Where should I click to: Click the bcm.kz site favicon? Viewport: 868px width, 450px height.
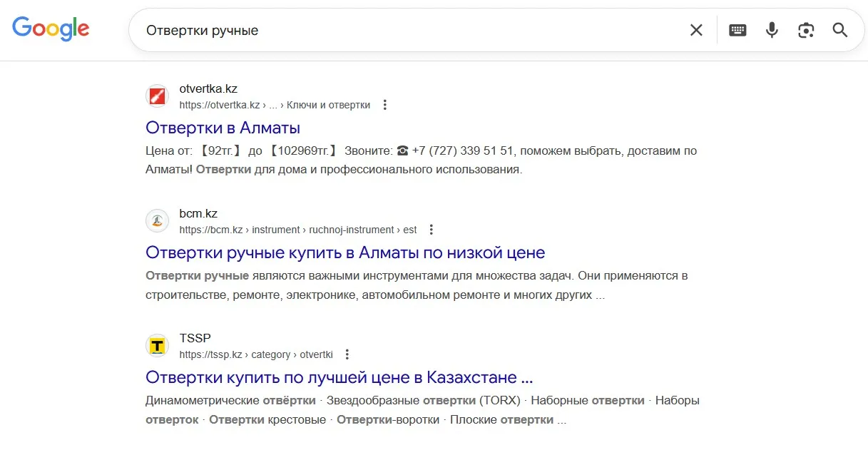157,221
